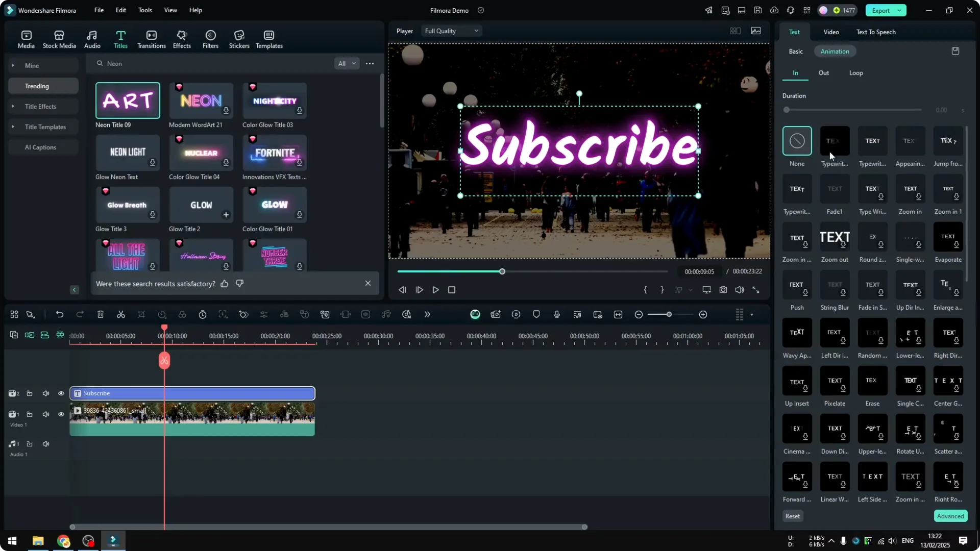This screenshot has width=980, height=551.
Task: Lock the Subscribe title track
Action: (x=30, y=393)
